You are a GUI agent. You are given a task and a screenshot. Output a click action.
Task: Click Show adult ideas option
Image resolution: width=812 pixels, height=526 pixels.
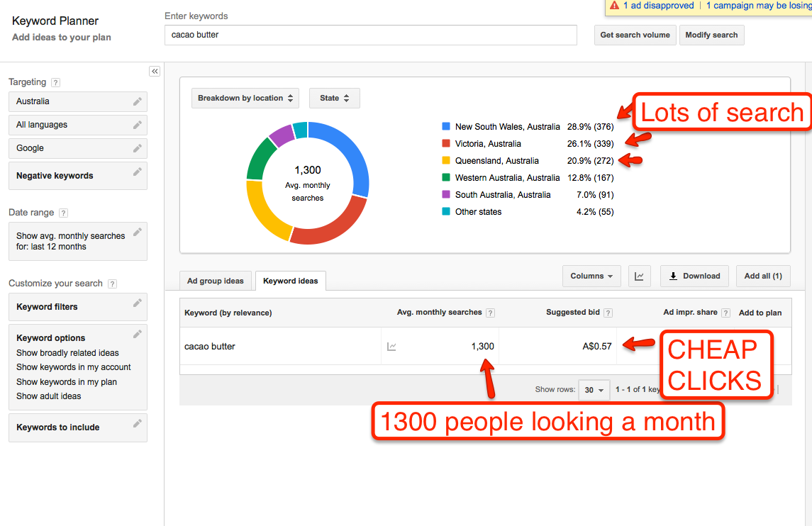point(49,396)
